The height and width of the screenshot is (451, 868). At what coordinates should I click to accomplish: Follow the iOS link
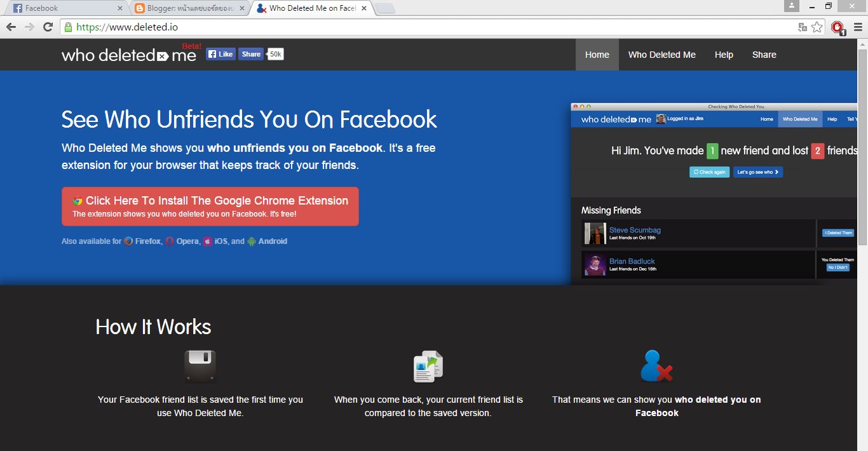221,241
